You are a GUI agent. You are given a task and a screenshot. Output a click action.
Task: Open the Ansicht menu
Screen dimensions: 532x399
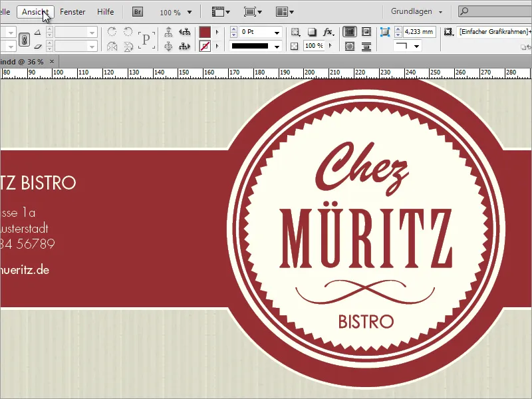35,12
